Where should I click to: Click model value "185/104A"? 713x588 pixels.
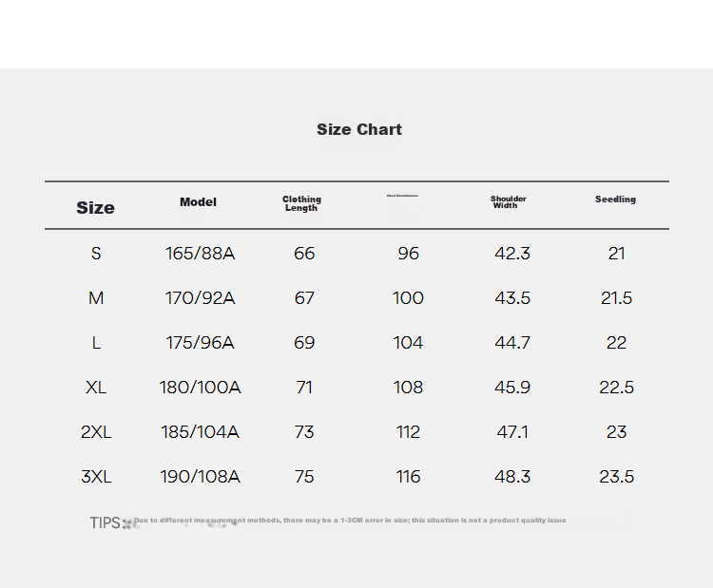pyautogui.click(x=200, y=432)
